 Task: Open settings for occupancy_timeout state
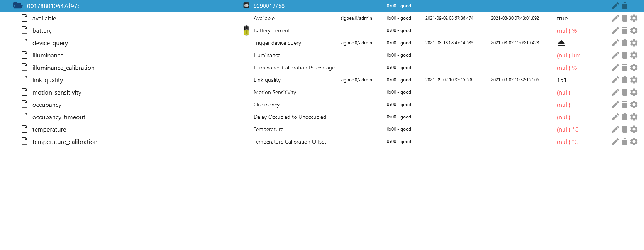pos(634,117)
